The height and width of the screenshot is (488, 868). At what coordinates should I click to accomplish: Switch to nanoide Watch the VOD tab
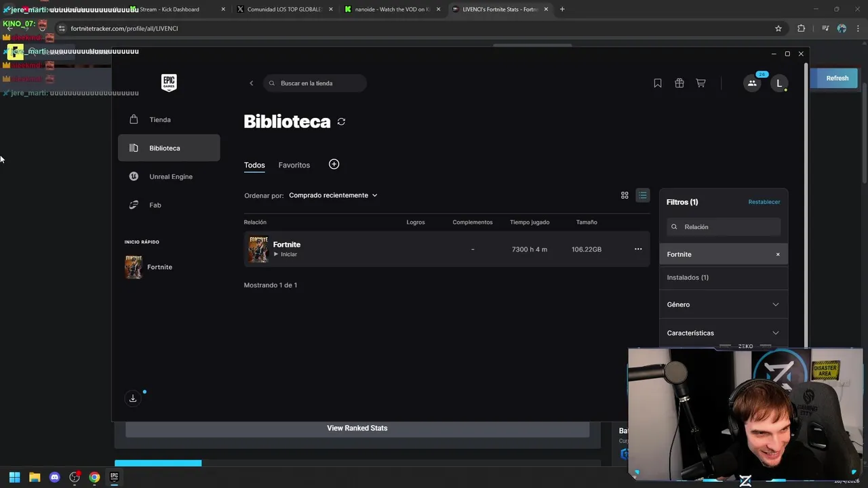[392, 9]
